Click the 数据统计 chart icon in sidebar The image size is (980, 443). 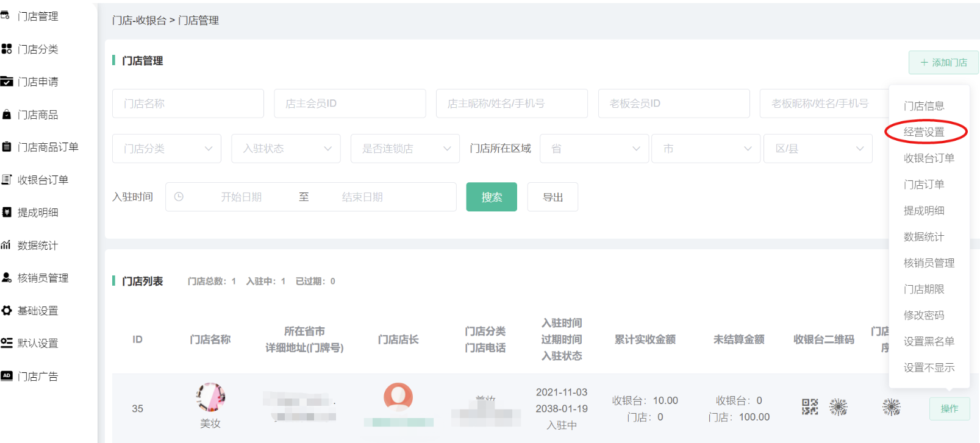coord(6,245)
